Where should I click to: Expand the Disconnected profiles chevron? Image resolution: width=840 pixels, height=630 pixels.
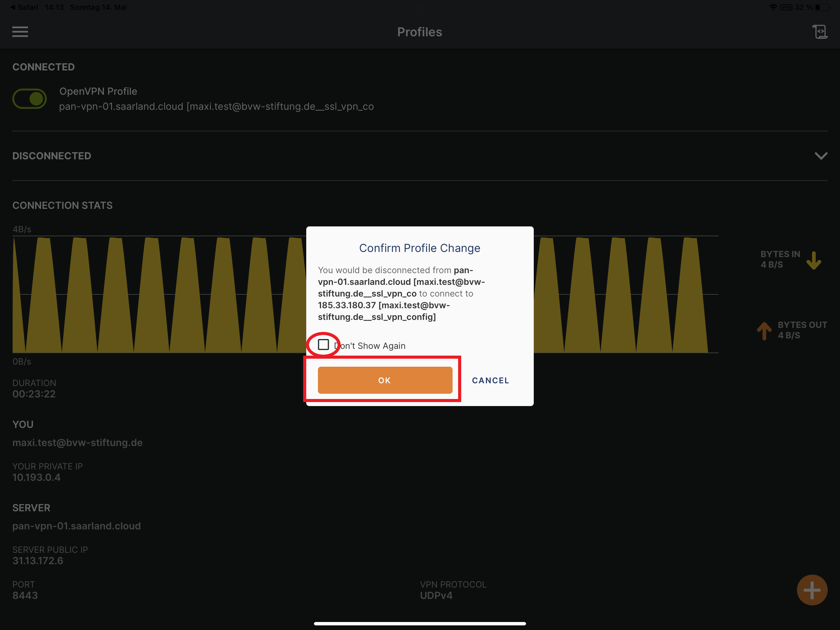coord(821,156)
